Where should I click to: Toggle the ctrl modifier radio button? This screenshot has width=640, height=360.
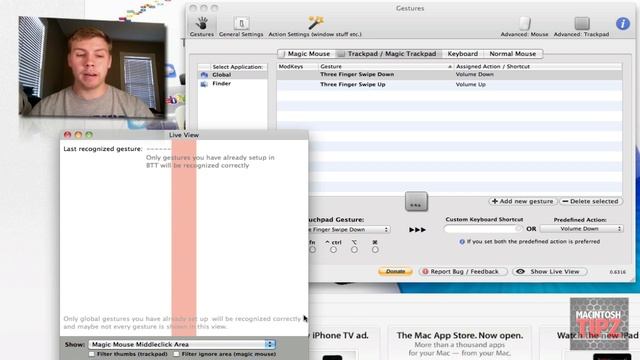coord(333,249)
